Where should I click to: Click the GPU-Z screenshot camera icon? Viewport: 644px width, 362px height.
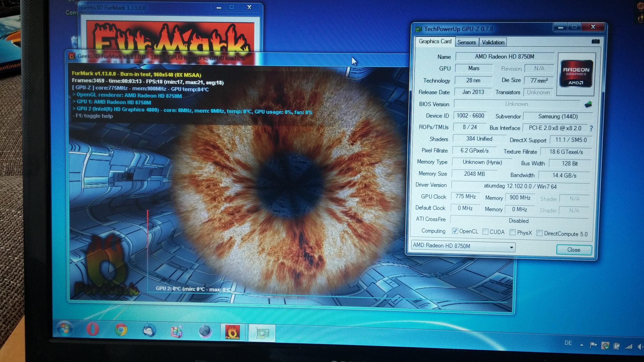pyautogui.click(x=596, y=42)
